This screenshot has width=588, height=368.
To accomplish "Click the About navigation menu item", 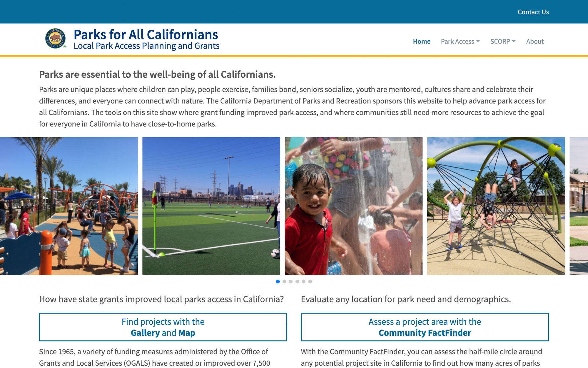I will [x=535, y=41].
